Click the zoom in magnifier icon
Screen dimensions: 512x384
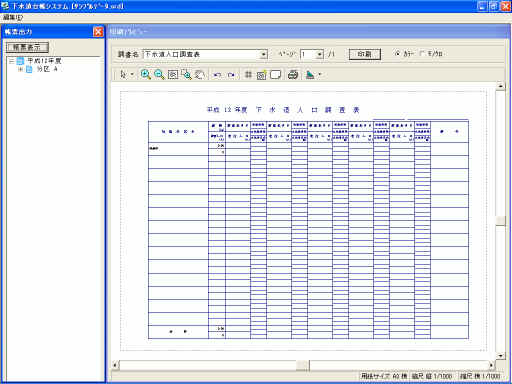tap(145, 75)
